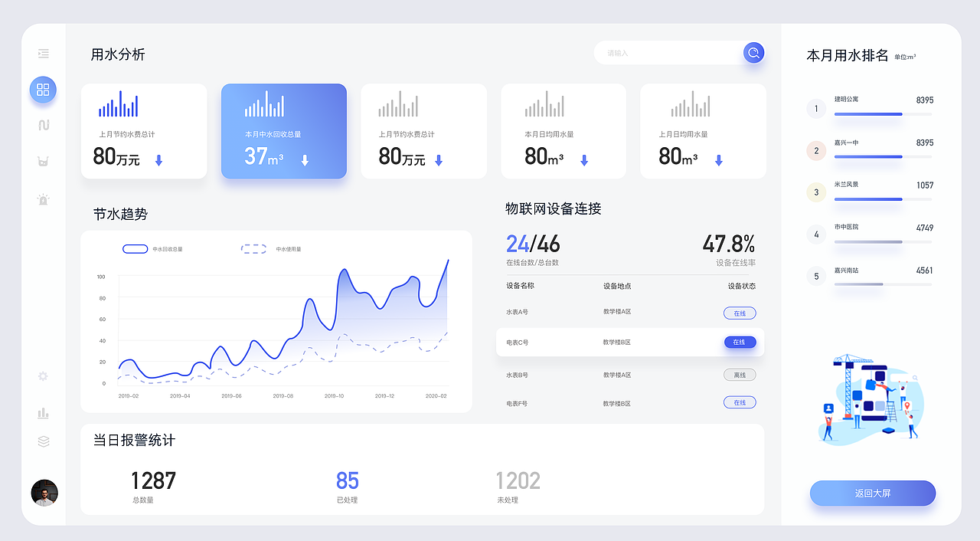
Task: Toggle the 离线 badge for 水表B号
Action: pos(740,375)
